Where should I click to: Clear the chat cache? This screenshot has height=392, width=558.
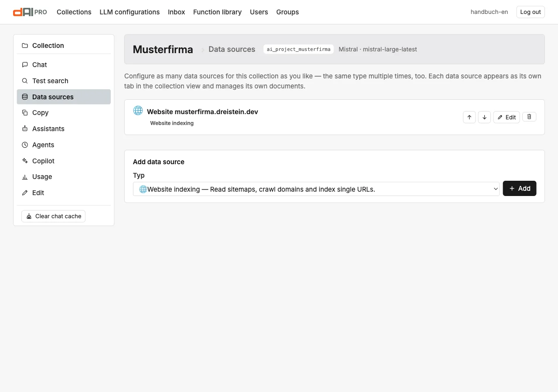(x=53, y=216)
